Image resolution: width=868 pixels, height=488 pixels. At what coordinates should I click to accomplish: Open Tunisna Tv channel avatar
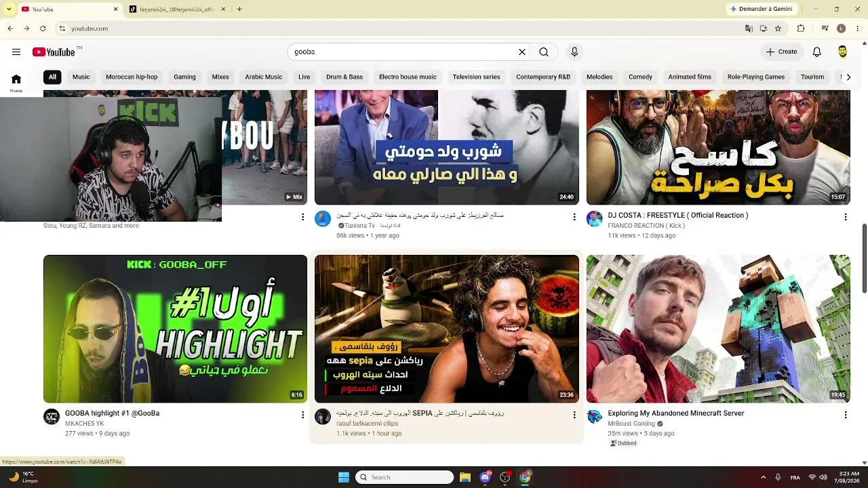323,219
